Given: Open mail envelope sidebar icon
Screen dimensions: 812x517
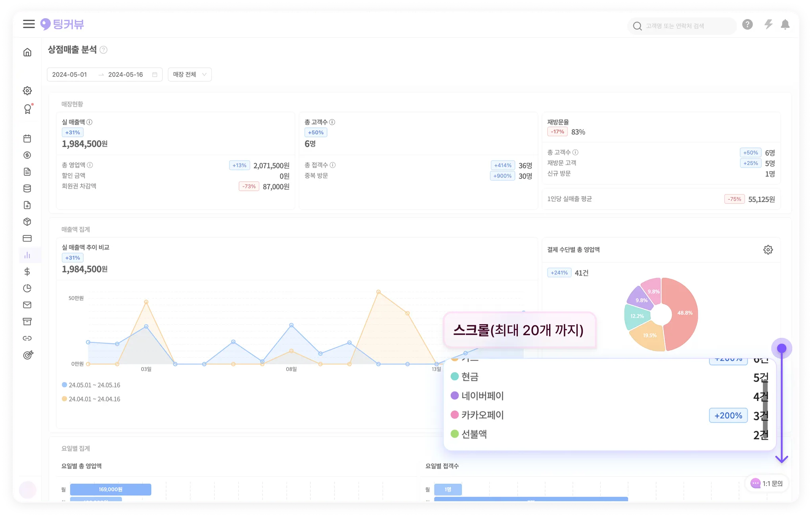Looking at the screenshot, I should coord(27,305).
